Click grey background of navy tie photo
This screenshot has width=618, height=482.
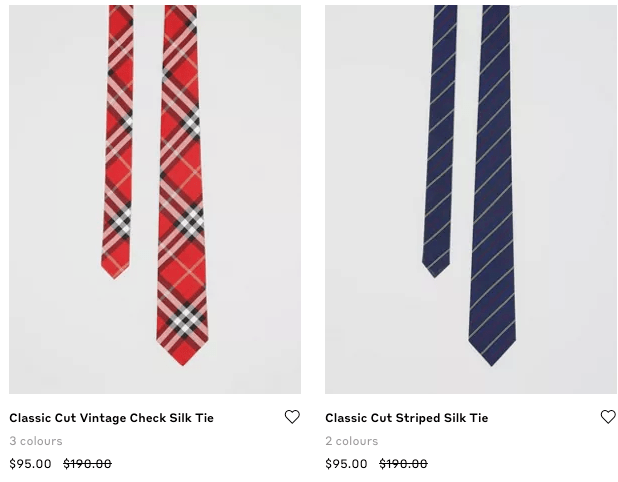pyautogui.click(x=570, y=200)
